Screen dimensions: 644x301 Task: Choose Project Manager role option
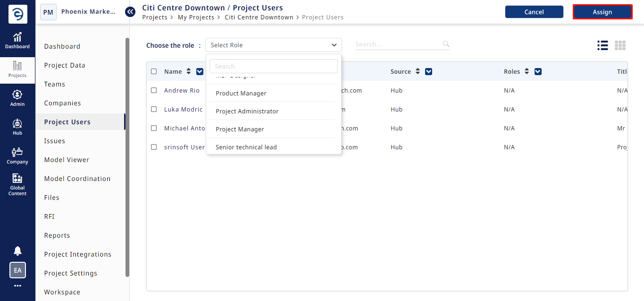[x=272, y=129]
